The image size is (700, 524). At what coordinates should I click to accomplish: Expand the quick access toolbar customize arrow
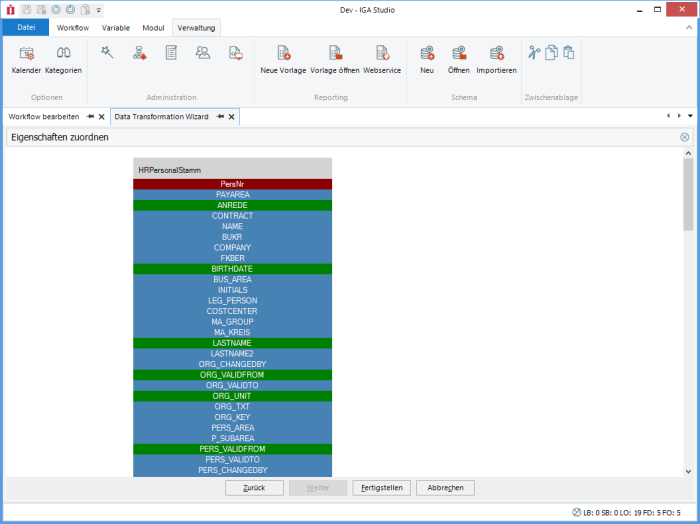tap(99, 9)
